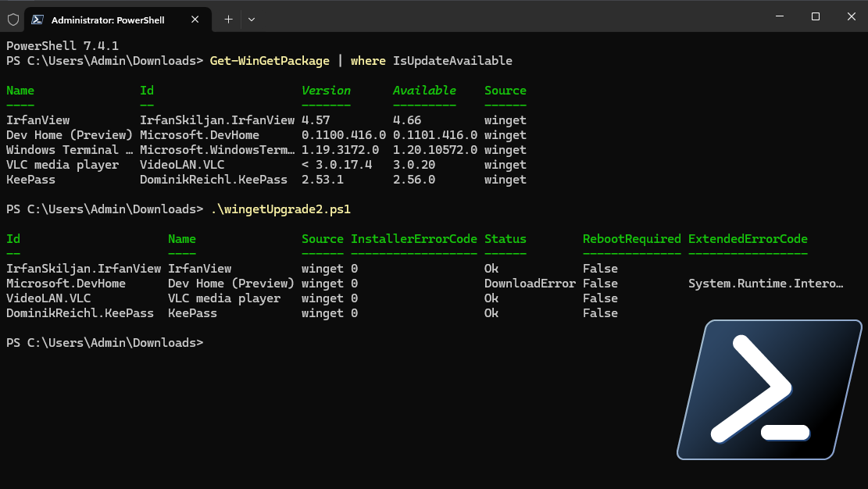Screen dimensions: 868x489
Task: Close the Administrator: PowerShell tab
Action: tap(195, 20)
